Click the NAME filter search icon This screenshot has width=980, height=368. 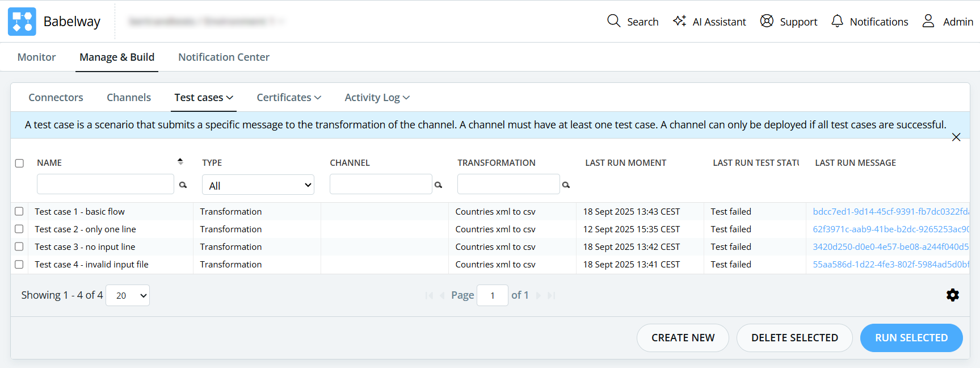click(183, 185)
